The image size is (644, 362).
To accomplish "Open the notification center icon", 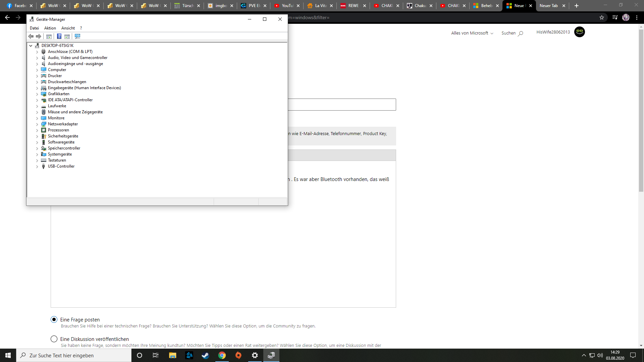I will pyautogui.click(x=633, y=355).
